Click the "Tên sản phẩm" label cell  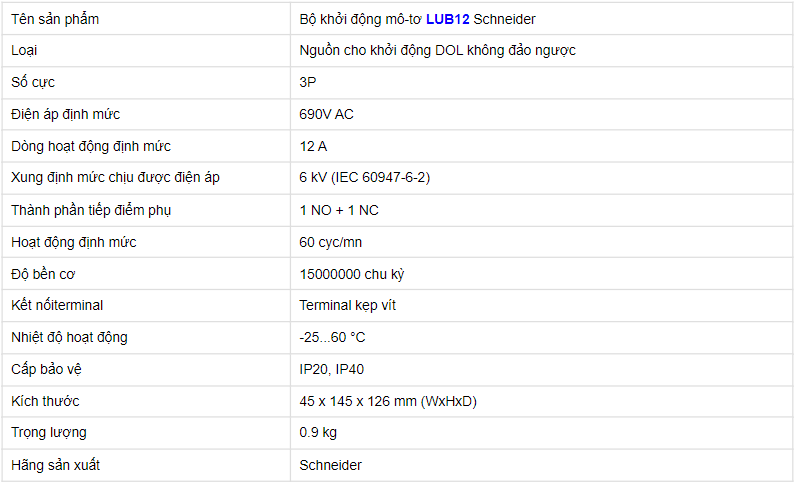(x=55, y=19)
